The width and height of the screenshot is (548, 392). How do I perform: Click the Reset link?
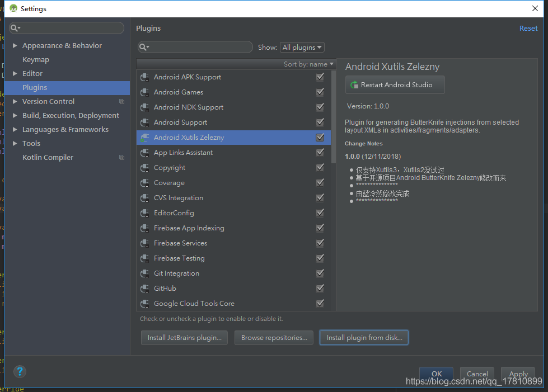pyautogui.click(x=528, y=29)
